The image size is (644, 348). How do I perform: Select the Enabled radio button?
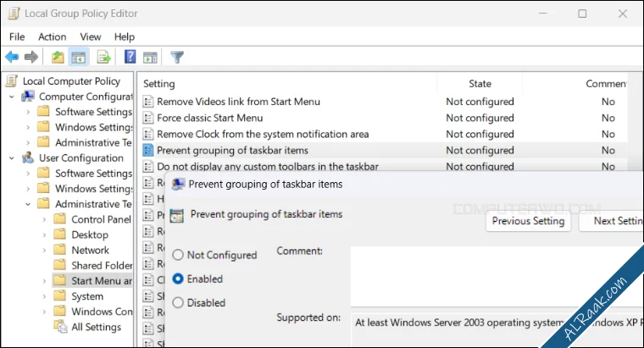click(x=178, y=279)
